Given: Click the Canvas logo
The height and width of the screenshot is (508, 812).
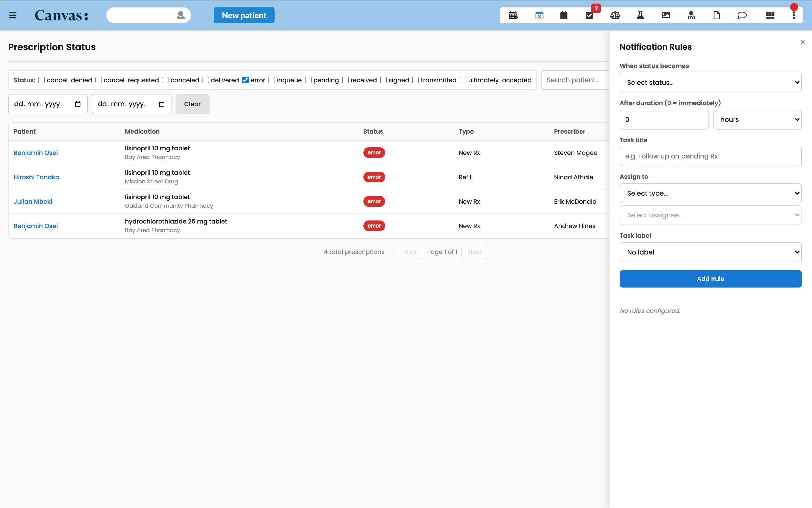Looking at the screenshot, I should point(61,15).
